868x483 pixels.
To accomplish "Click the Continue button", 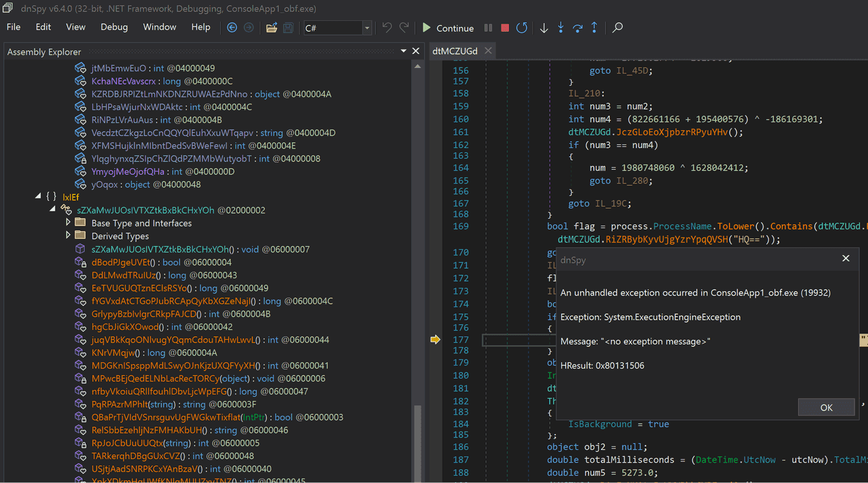I will 448,28.
